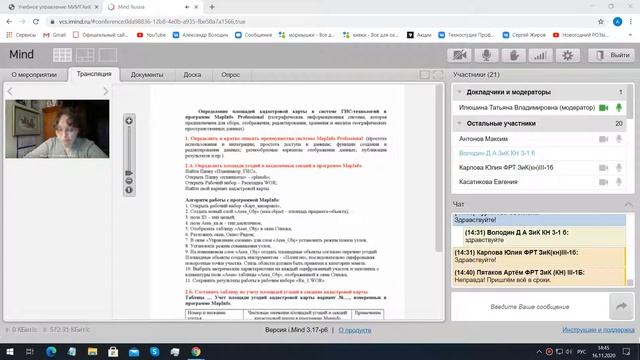Open a new browser tab
640x360 pixels.
tap(212, 7)
